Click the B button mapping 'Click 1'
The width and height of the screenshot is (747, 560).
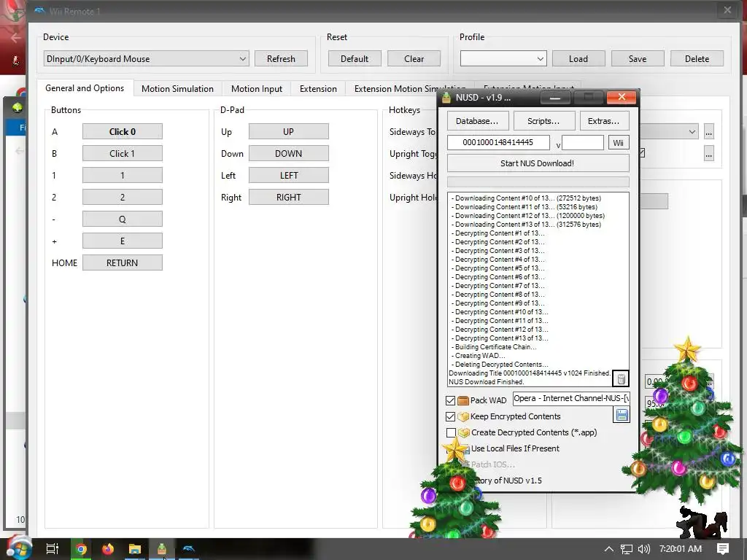[123, 153]
